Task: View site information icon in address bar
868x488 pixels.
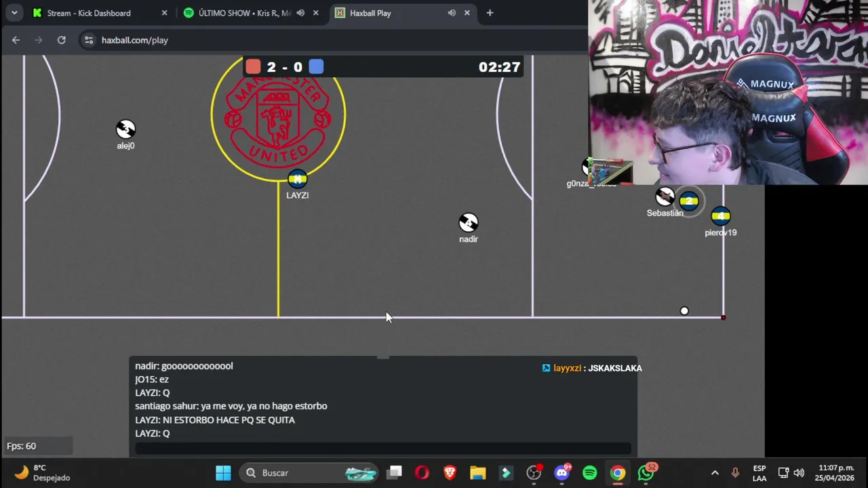Action: [88, 40]
